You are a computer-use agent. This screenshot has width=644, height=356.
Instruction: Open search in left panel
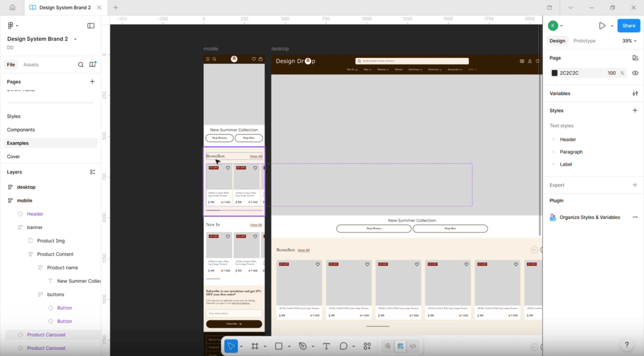point(80,64)
